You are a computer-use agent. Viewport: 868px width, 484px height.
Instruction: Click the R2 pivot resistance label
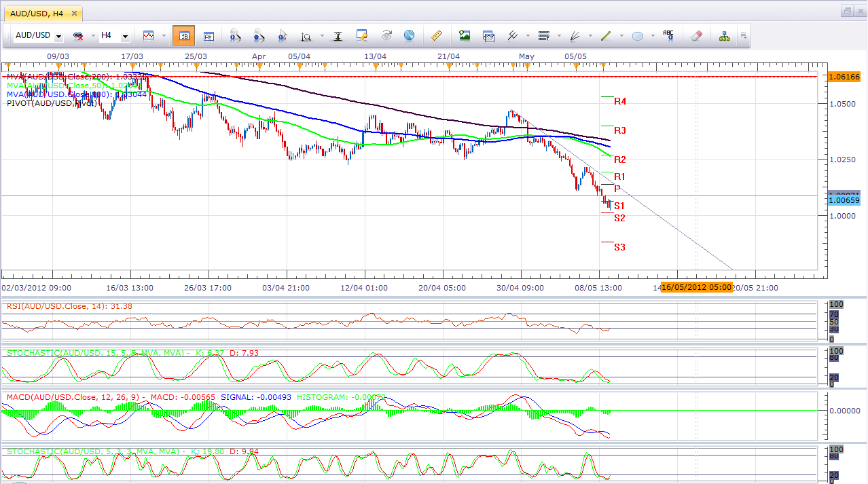620,159
